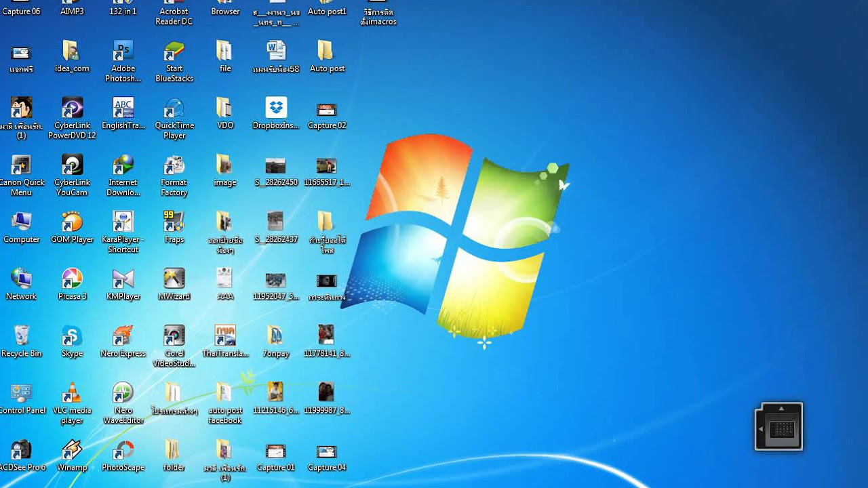This screenshot has height=488, width=868.
Task: Click the โปรแกรมต่างๆ folder
Action: (174, 393)
